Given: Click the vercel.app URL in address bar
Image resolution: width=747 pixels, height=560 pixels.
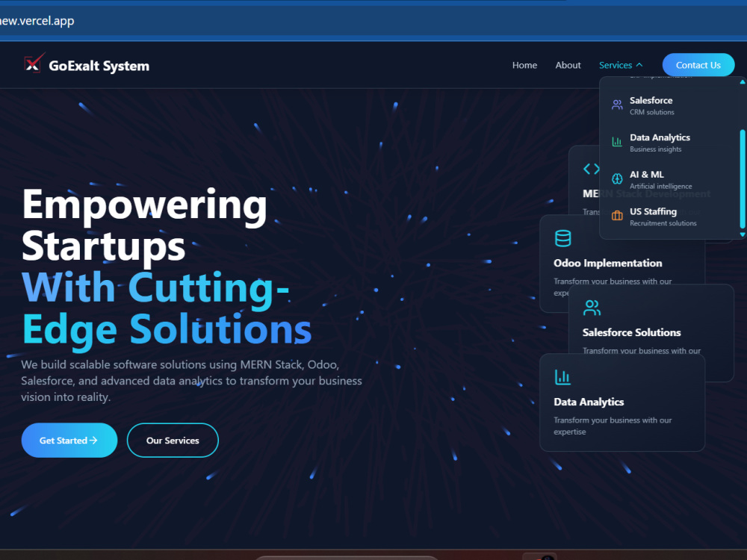Looking at the screenshot, I should (x=37, y=21).
